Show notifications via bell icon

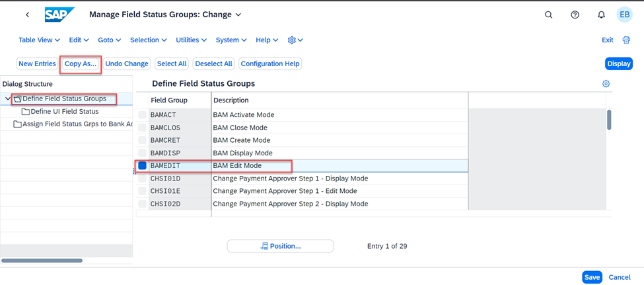[601, 15]
